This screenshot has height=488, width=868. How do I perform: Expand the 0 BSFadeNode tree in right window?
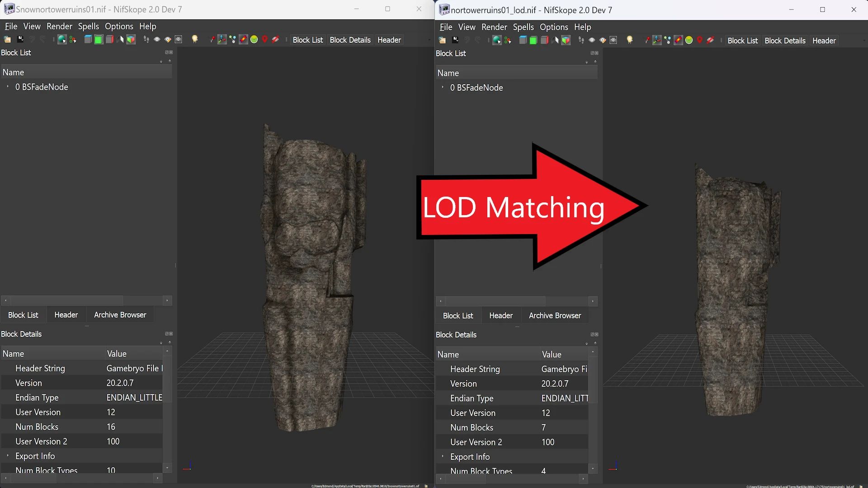tap(443, 87)
